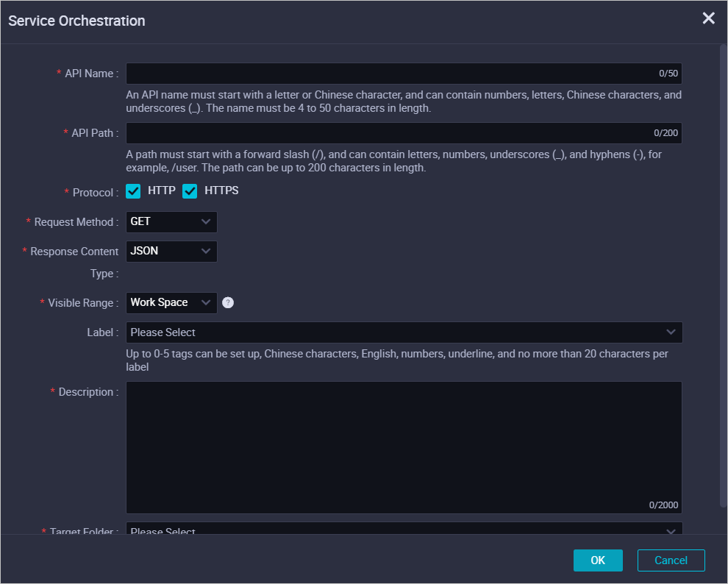Screen dimensions: 728x584
Task: Focus the API Name input field
Action: [x=404, y=74]
